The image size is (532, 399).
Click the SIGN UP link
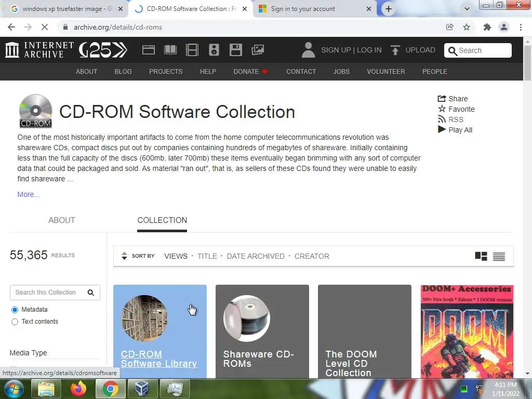pos(336,50)
